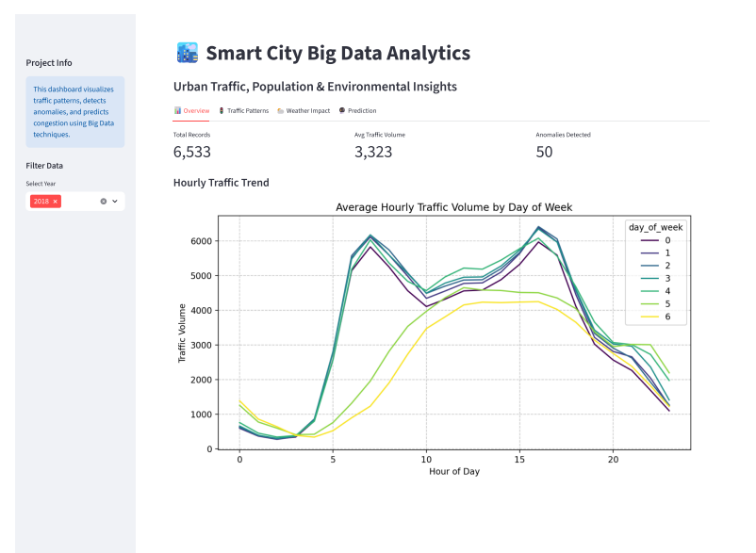Click the clear-all circle icon in Select Year field

tap(104, 201)
